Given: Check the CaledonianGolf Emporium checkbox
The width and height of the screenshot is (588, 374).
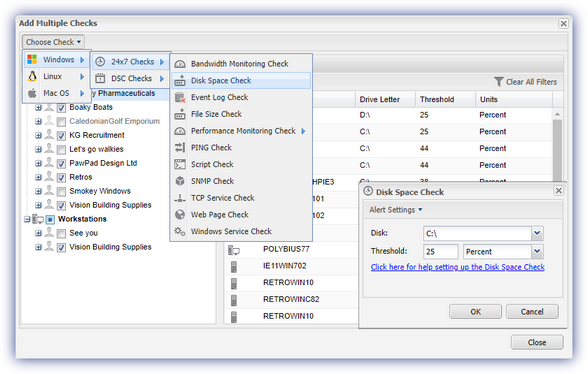Looking at the screenshot, I should tap(61, 122).
